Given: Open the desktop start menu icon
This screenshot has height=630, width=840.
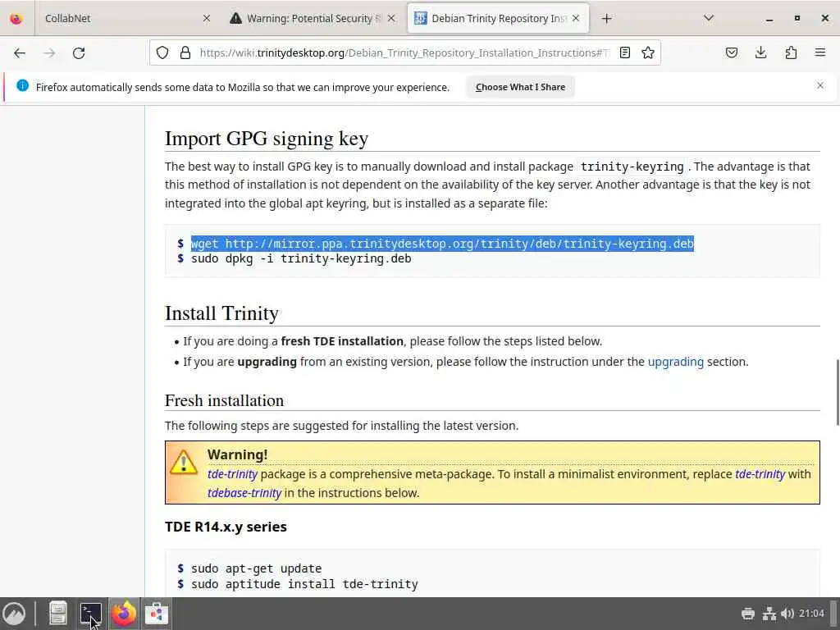Looking at the screenshot, I should click(x=14, y=614).
